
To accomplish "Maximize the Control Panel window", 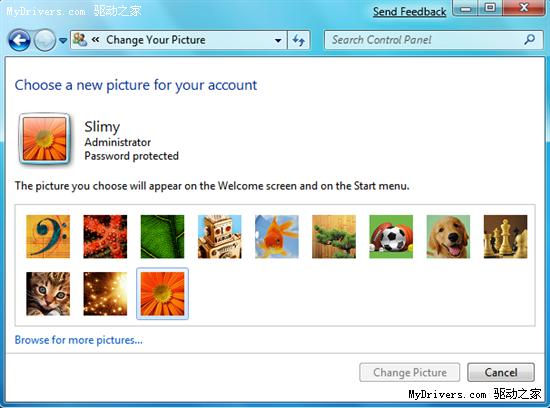I will click(490, 8).
